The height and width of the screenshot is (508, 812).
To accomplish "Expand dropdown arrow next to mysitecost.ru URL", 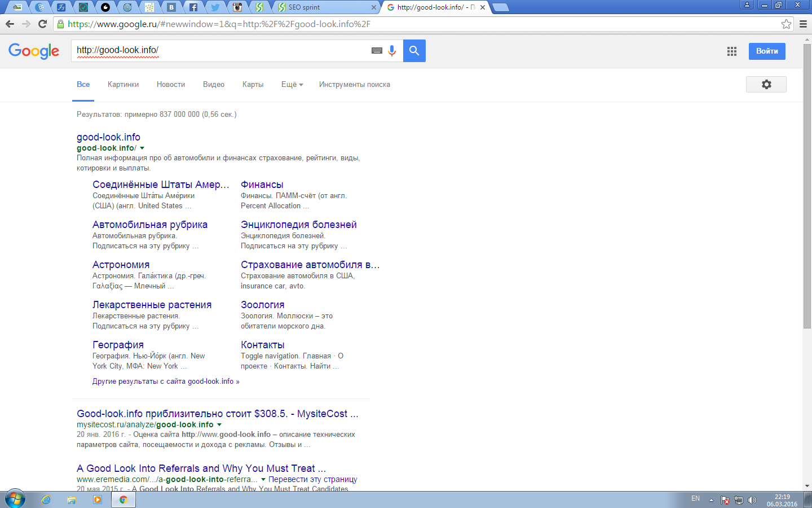I will (x=219, y=424).
